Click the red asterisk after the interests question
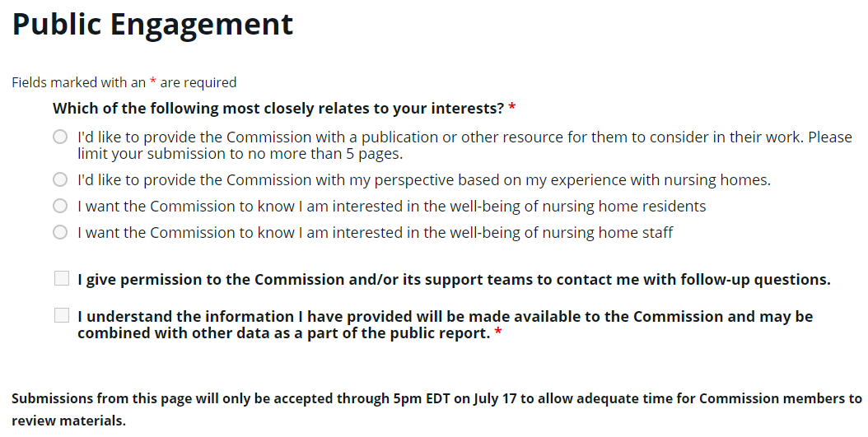This screenshot has height=437, width=868. pos(512,107)
